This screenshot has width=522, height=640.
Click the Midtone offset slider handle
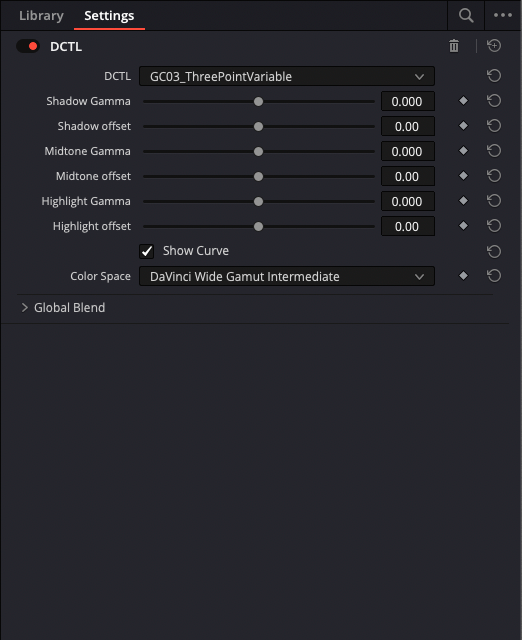[x=258, y=176]
